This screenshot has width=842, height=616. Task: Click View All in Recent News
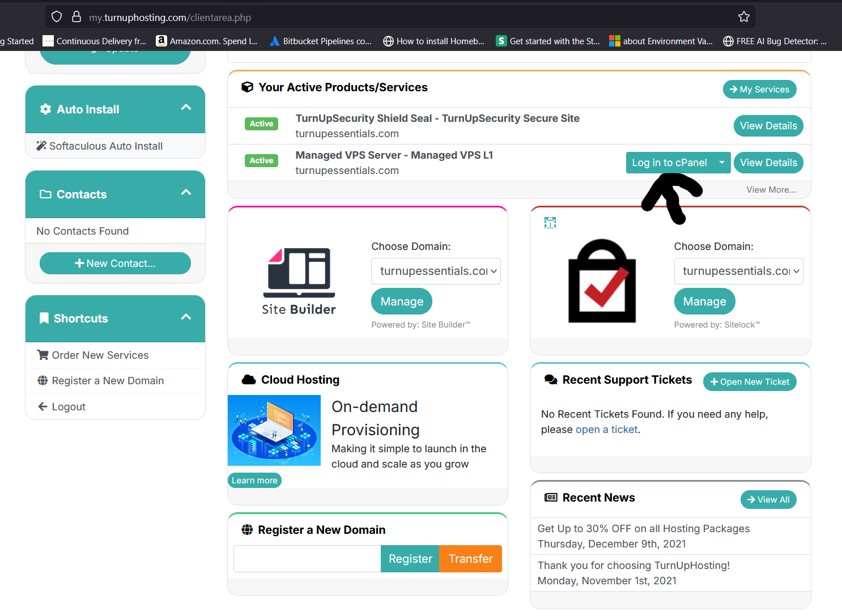point(768,500)
